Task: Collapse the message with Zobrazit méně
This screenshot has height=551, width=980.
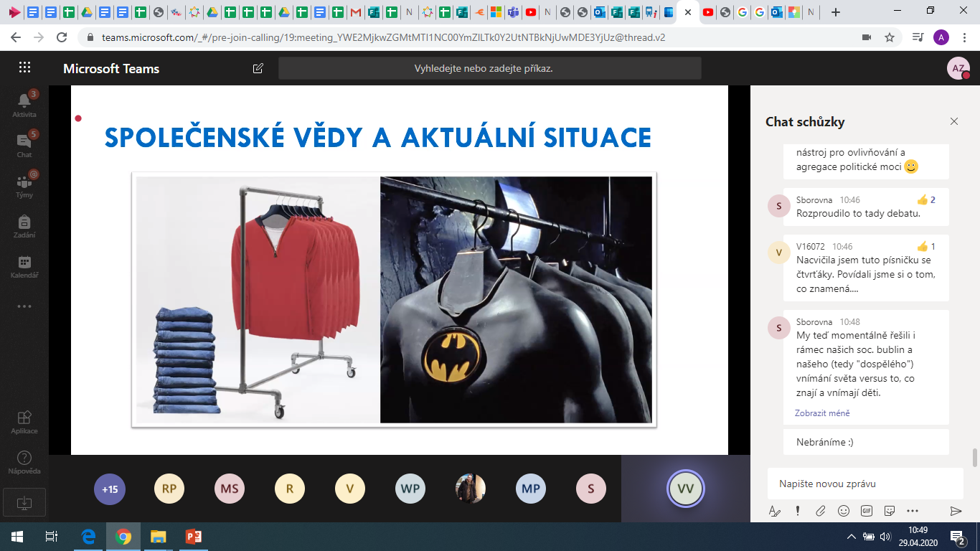Action: coord(822,413)
